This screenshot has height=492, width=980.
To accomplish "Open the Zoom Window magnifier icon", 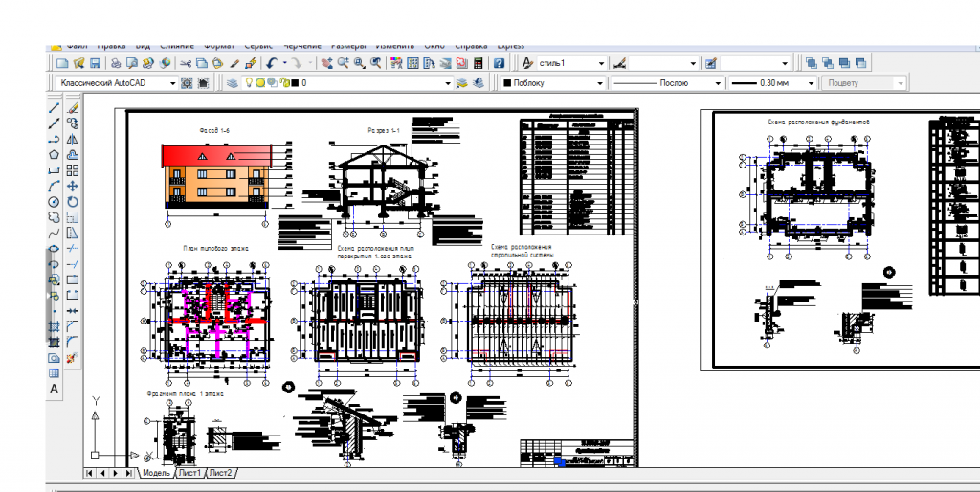I will coord(360,63).
